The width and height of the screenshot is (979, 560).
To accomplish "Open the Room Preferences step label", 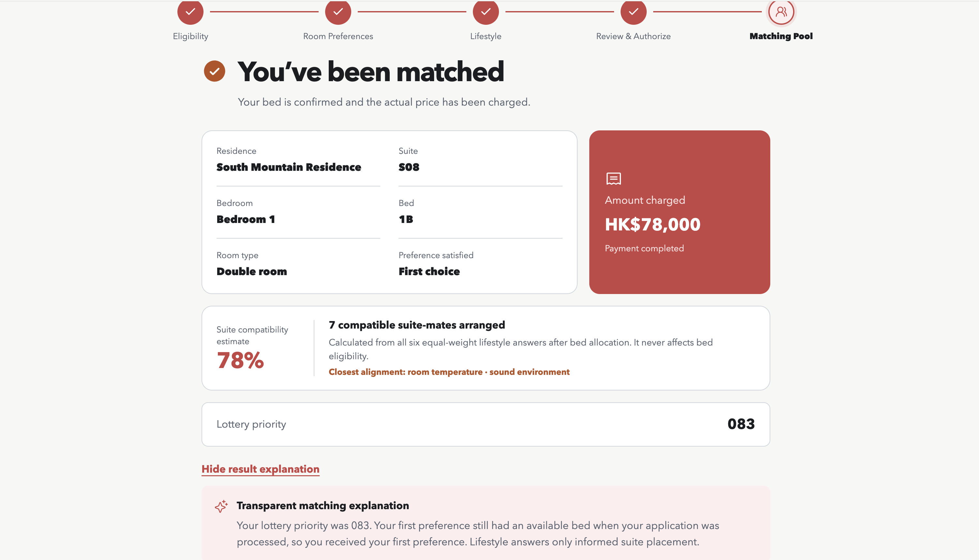I will [338, 36].
